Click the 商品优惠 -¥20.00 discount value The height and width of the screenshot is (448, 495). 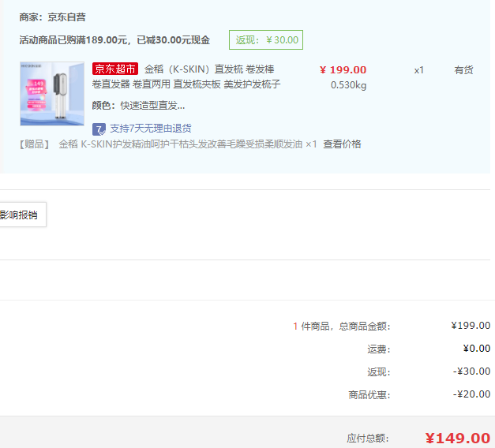(x=471, y=394)
